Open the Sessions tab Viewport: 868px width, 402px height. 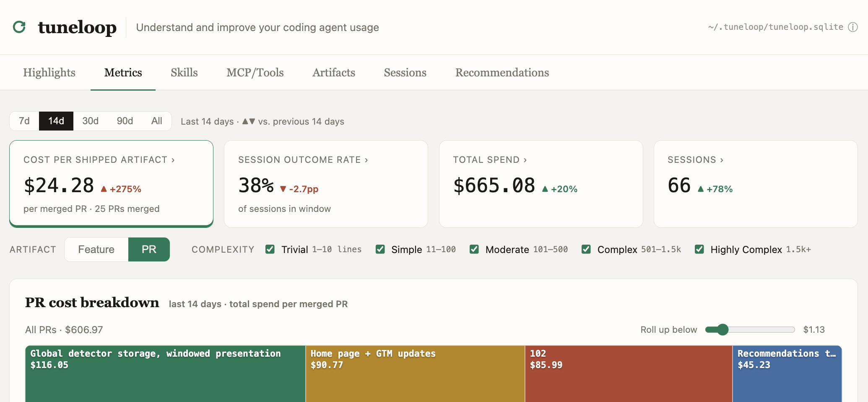click(405, 73)
